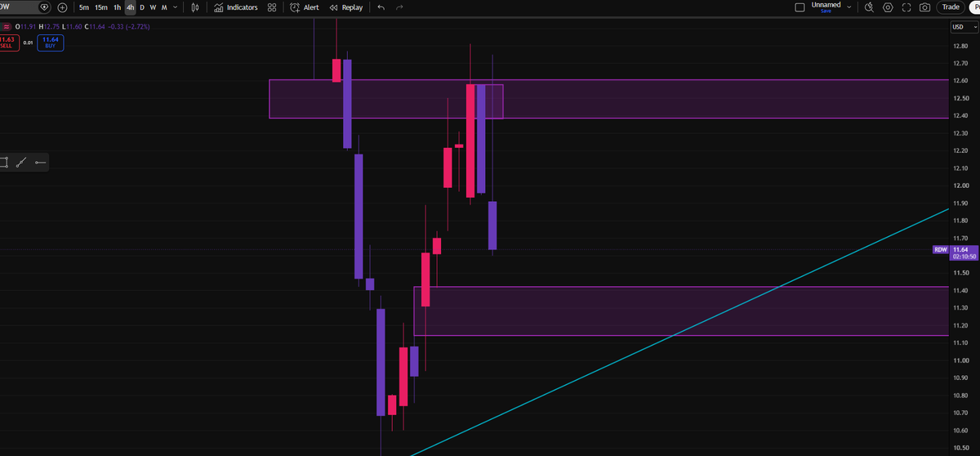Open the Indicators menu
This screenshot has width=980, height=456.
click(x=235, y=7)
